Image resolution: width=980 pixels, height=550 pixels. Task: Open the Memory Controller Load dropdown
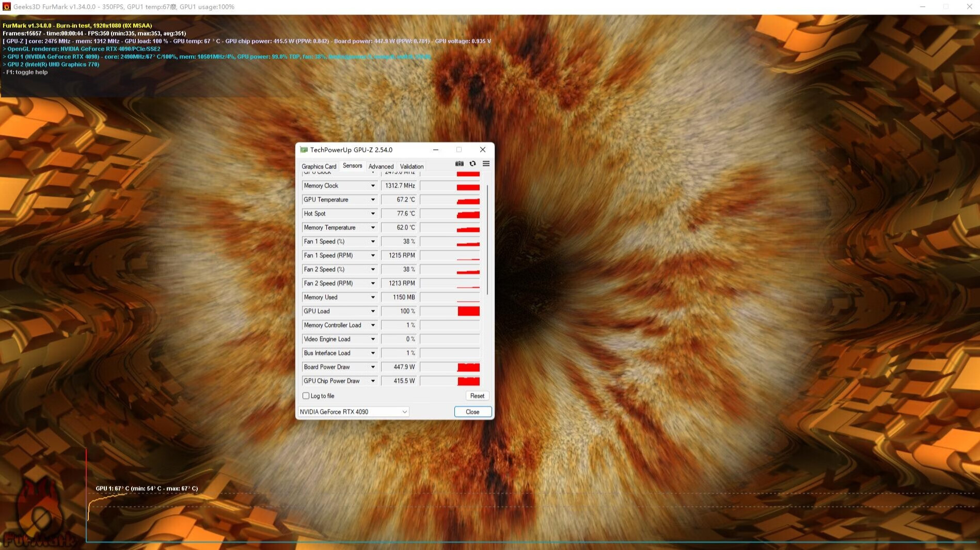point(373,325)
